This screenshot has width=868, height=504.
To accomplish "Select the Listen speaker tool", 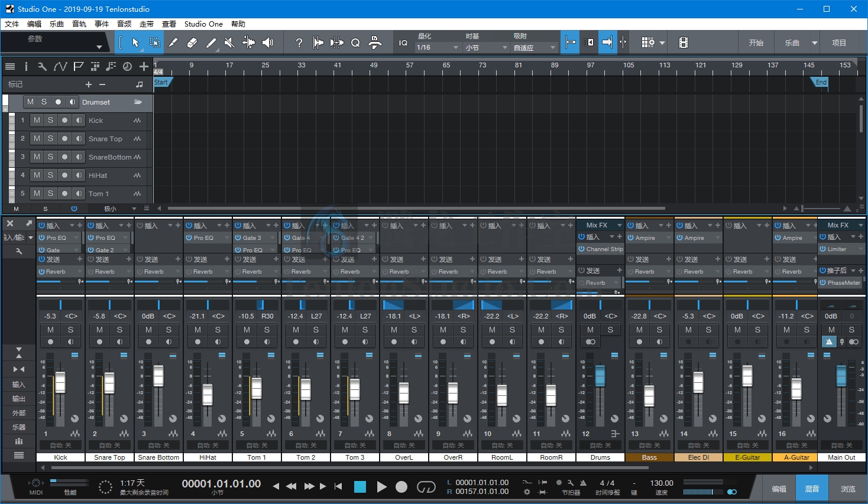I will pos(268,43).
